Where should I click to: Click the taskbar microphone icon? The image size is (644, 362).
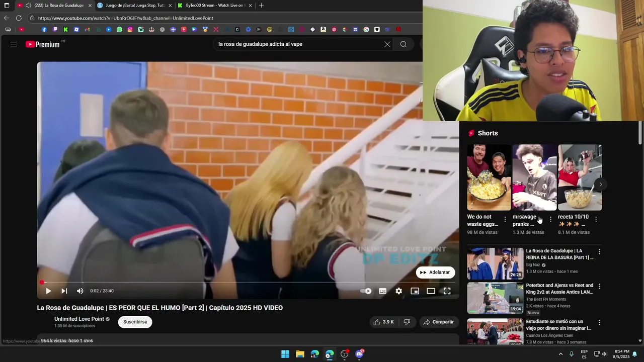click(572, 354)
